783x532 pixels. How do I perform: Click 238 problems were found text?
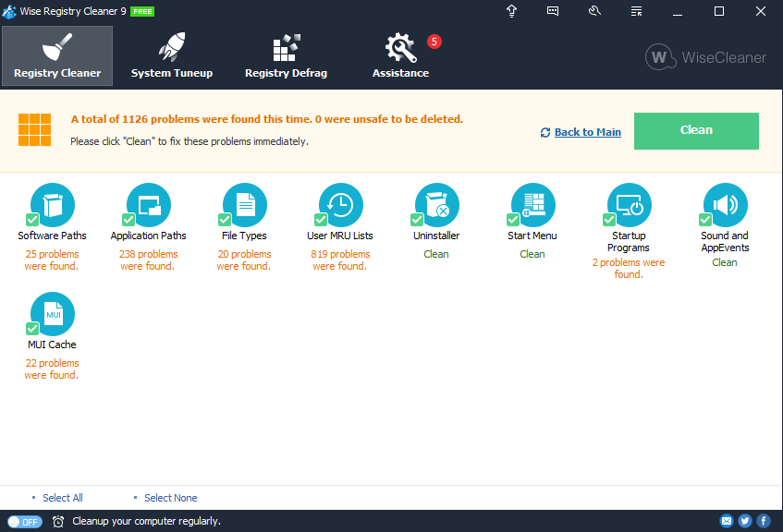point(148,260)
